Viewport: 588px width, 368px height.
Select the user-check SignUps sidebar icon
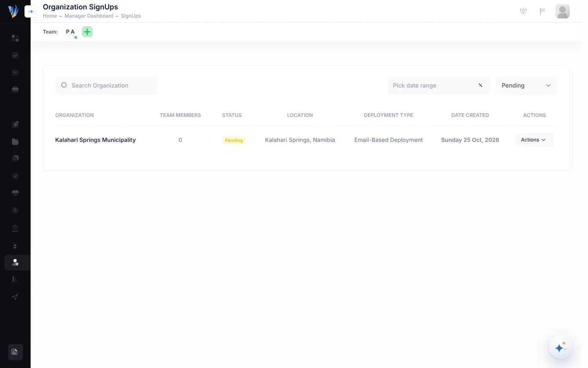[15, 263]
